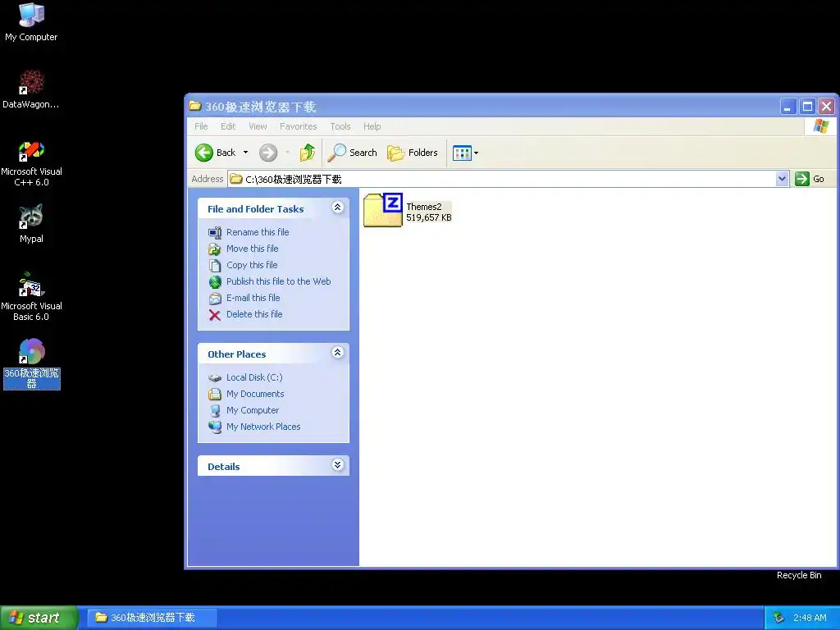840x630 pixels.
Task: Select the Mypal raccoon desktop icon
Action: pos(31,224)
